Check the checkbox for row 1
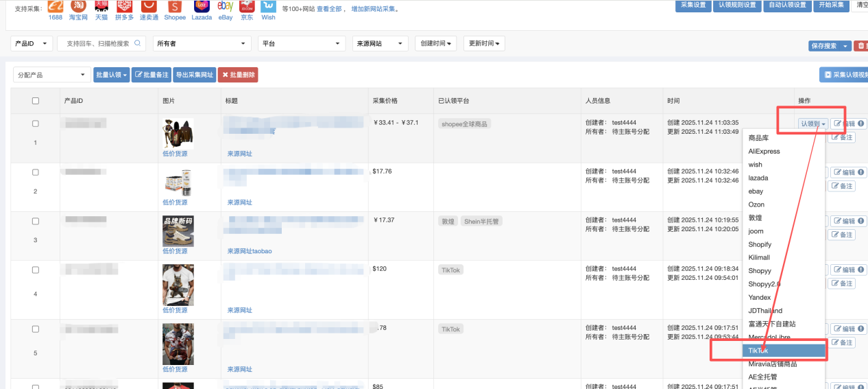 tap(36, 124)
